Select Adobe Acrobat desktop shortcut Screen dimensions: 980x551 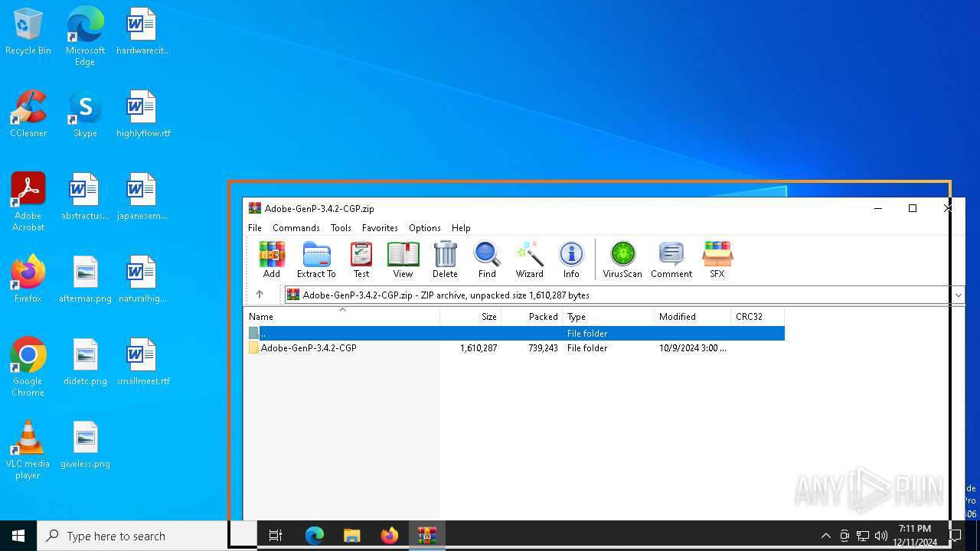pos(28,202)
